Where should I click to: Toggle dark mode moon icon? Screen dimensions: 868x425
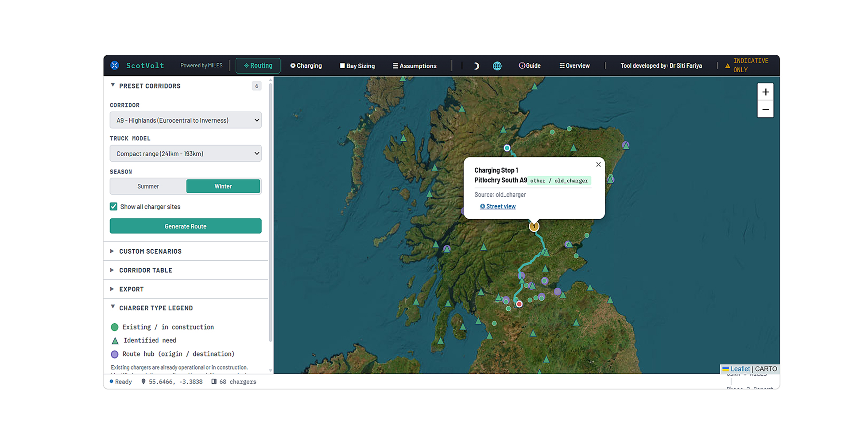coord(476,66)
